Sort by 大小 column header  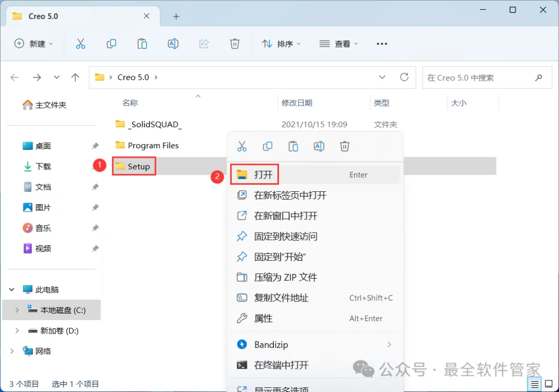click(x=458, y=103)
